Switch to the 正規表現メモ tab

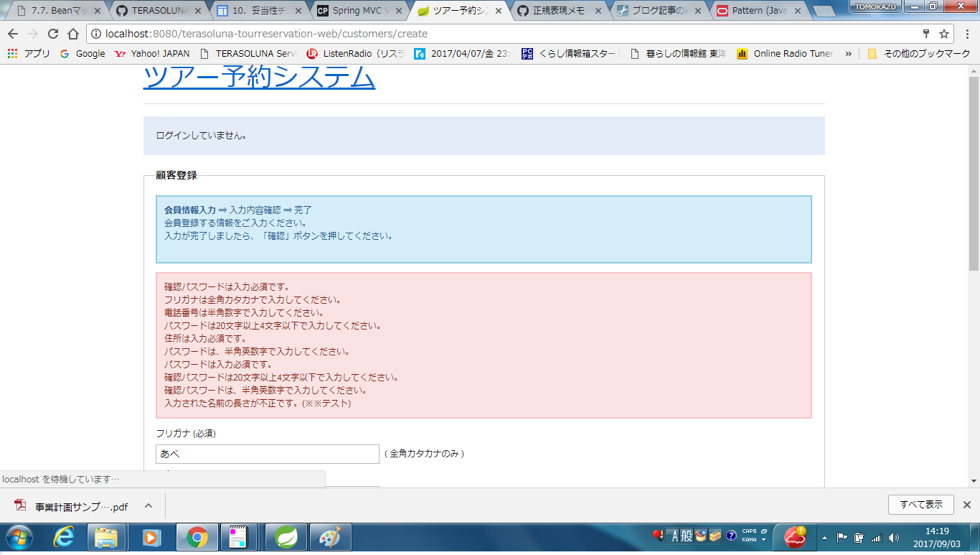(559, 11)
